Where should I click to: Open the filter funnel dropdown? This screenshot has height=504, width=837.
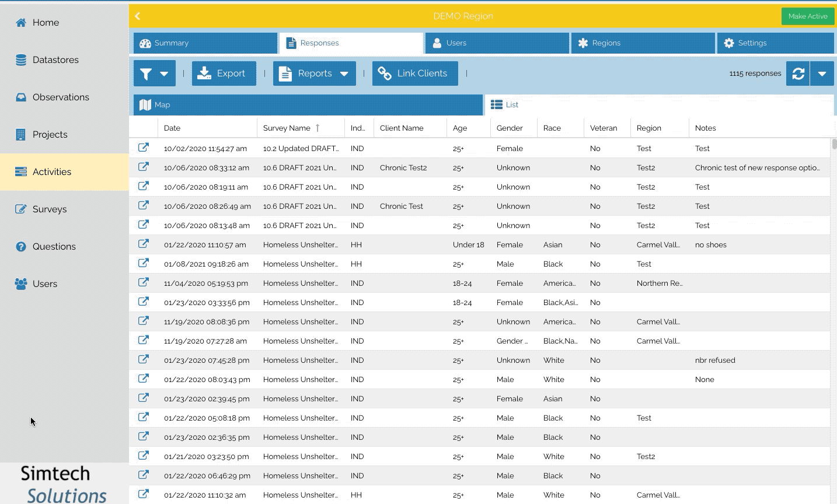(x=154, y=73)
